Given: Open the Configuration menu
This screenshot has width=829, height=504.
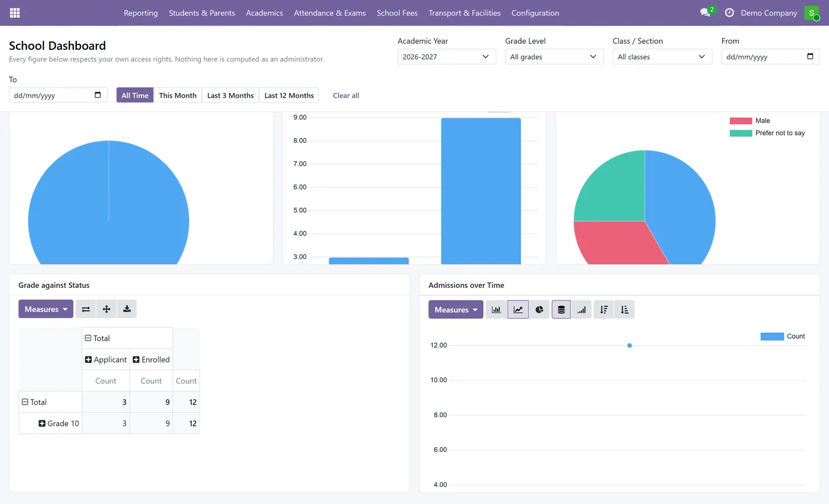Looking at the screenshot, I should coord(535,12).
